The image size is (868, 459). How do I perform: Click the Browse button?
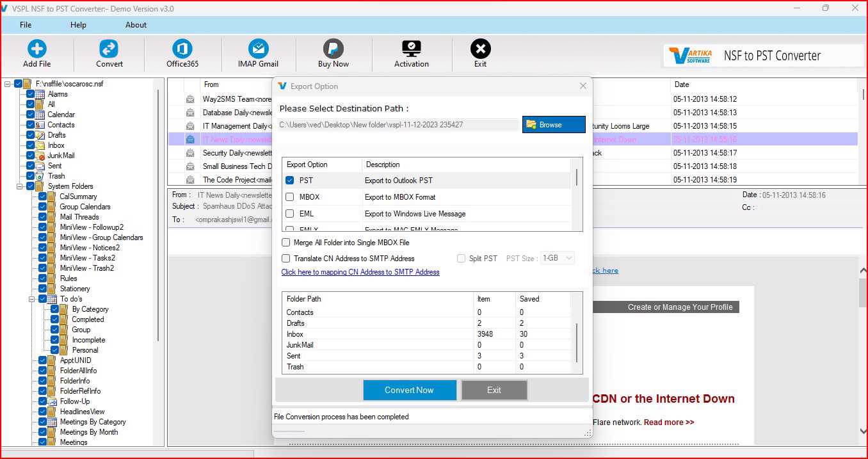pos(554,125)
